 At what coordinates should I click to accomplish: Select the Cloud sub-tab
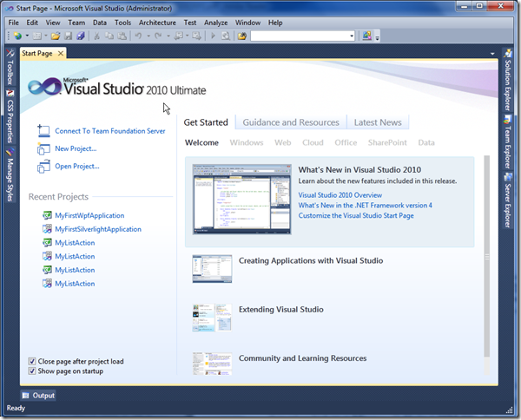coord(313,143)
